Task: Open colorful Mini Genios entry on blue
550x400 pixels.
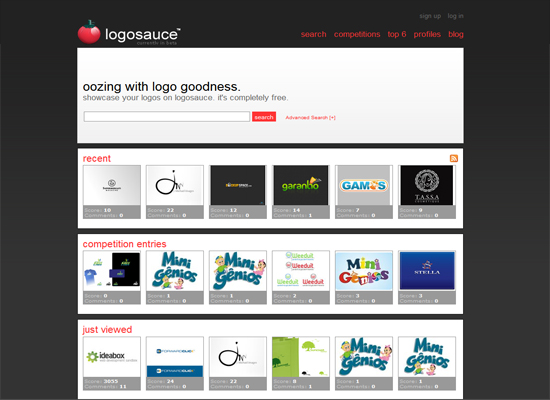Action: 364,271
